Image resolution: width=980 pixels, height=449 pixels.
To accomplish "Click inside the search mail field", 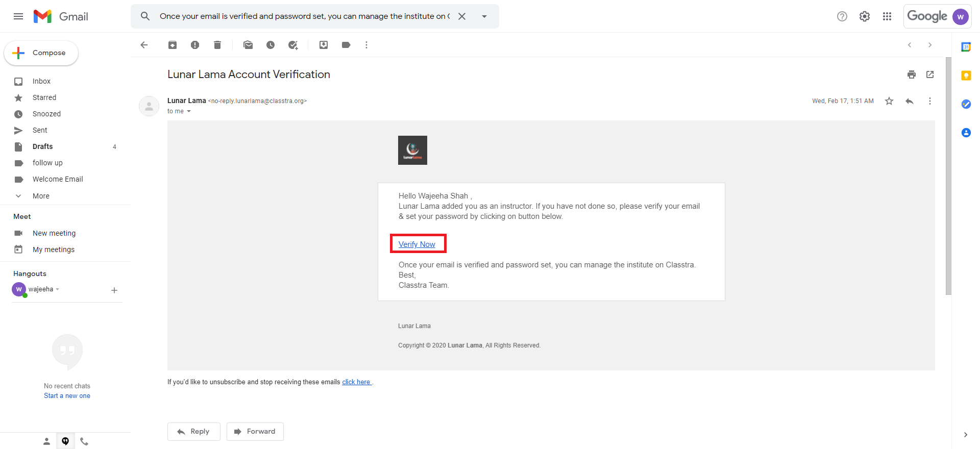I will click(305, 16).
